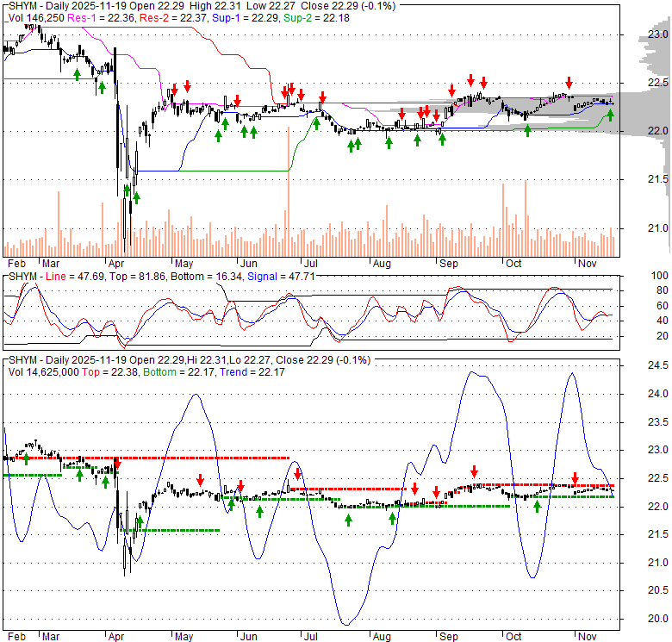The width and height of the screenshot is (672, 642).
Task: Click the blue 'Trend = 22.17' label
Action: (x=252, y=372)
